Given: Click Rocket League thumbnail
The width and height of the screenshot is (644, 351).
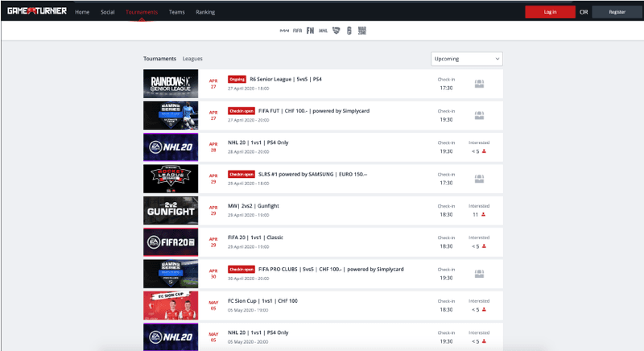Looking at the screenshot, I should [x=171, y=179].
